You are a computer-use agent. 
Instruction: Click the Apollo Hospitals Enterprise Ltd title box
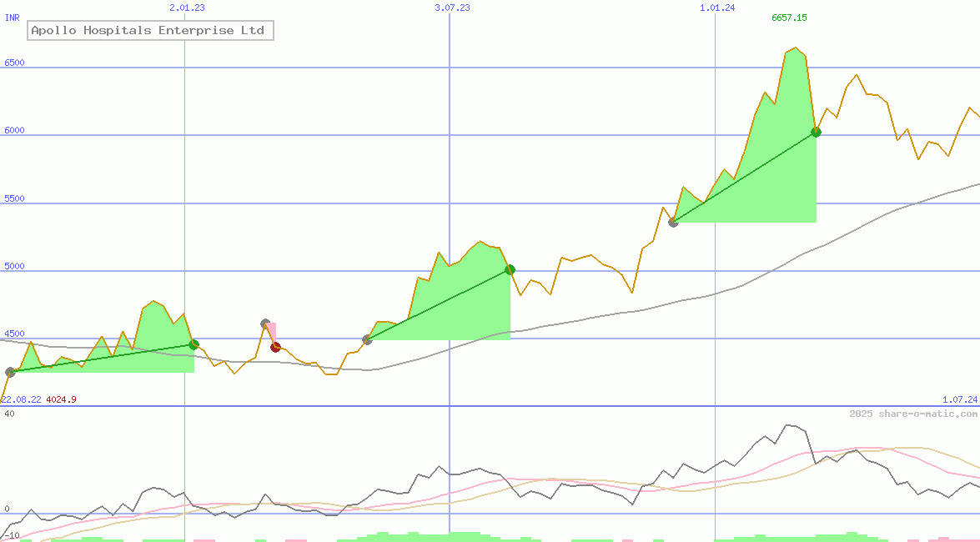click(x=151, y=30)
